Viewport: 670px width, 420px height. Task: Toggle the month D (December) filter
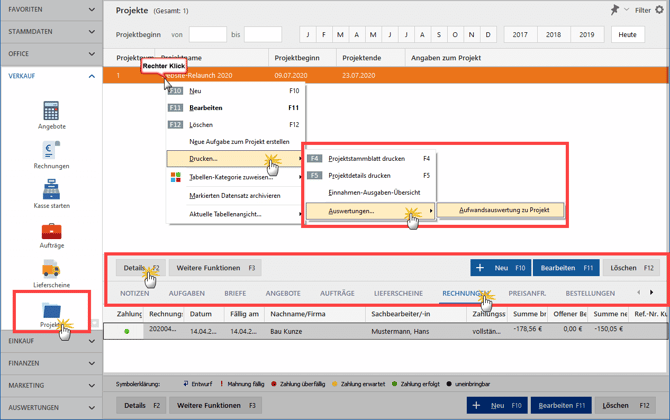pos(487,35)
